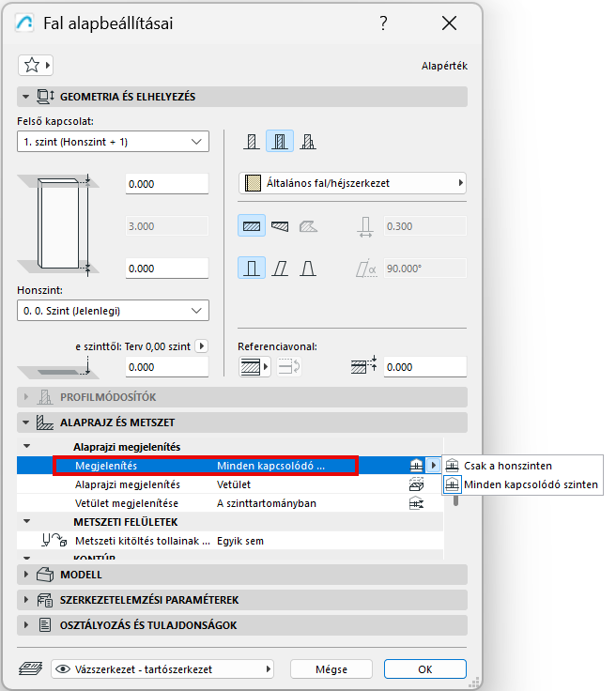Image resolution: width=616 pixels, height=691 pixels.
Task: Select the Vetület megjelenítése row
Action: tap(230, 503)
